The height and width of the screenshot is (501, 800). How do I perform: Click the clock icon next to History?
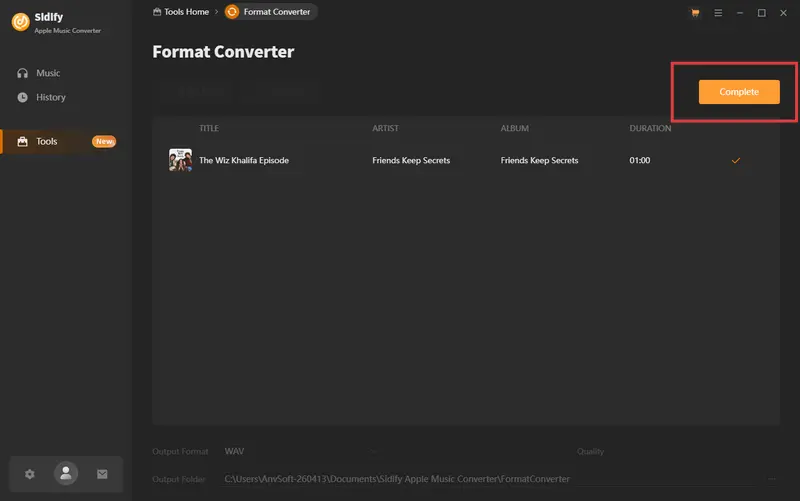tap(22, 97)
